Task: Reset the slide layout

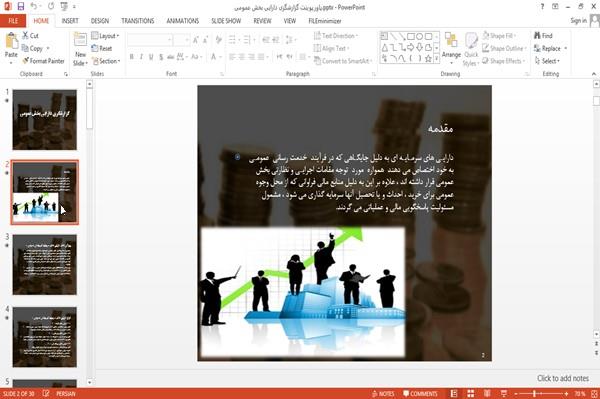Action: coord(102,48)
